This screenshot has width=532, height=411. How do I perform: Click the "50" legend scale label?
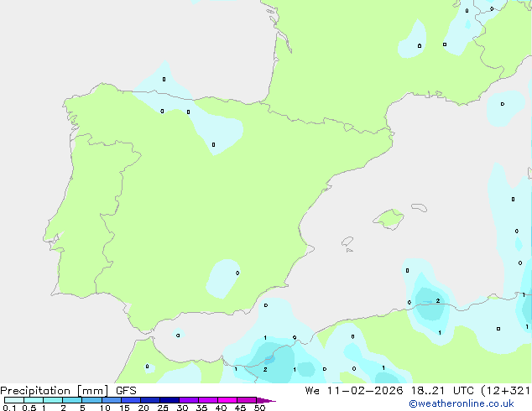[259, 408]
